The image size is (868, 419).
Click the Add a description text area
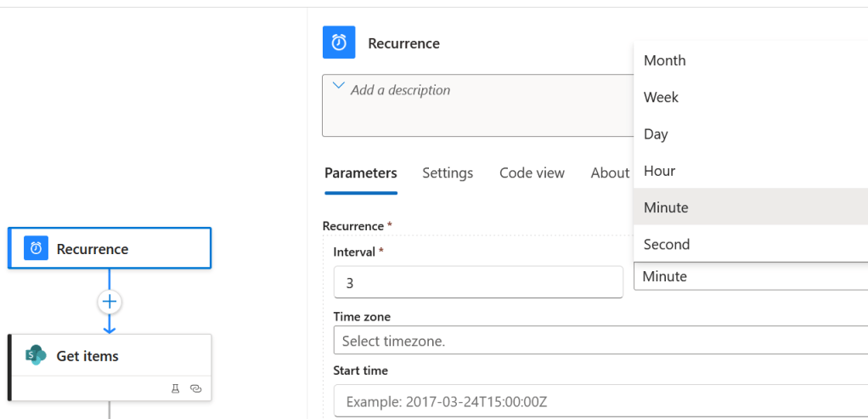point(477,105)
